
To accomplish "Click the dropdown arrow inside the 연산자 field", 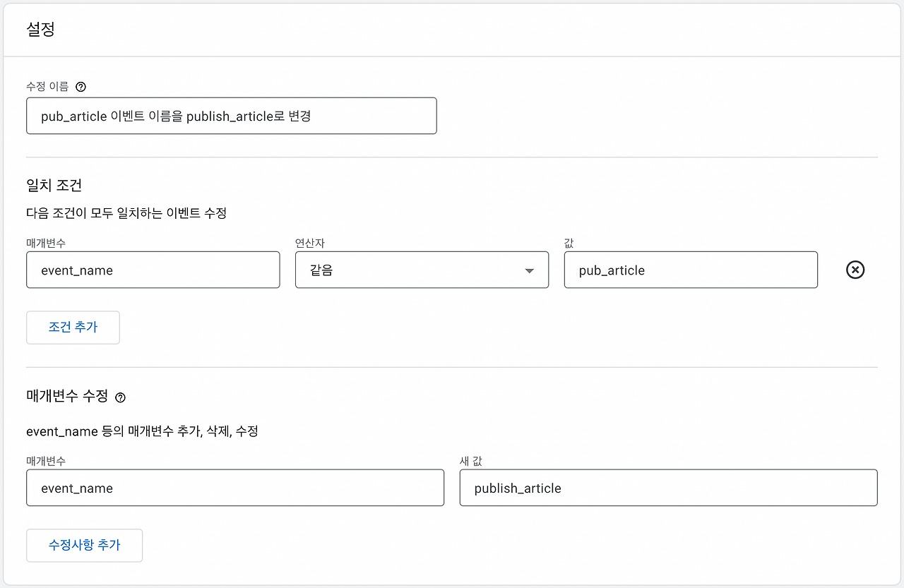I will [x=529, y=270].
